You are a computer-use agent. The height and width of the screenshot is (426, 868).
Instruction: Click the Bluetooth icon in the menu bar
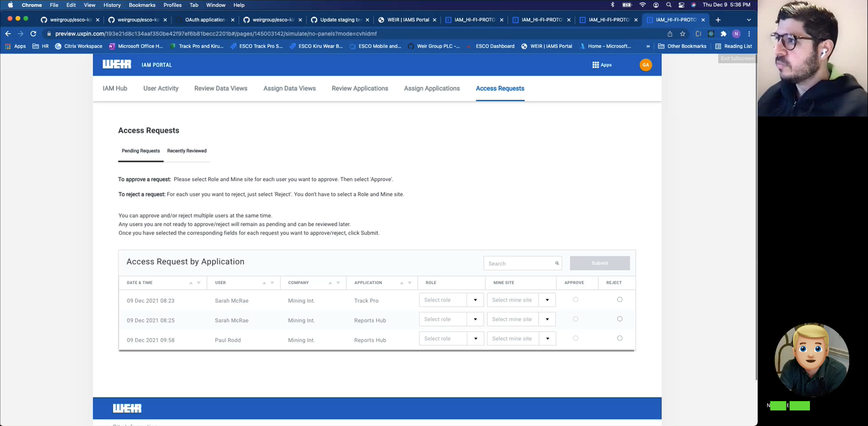(612, 5)
